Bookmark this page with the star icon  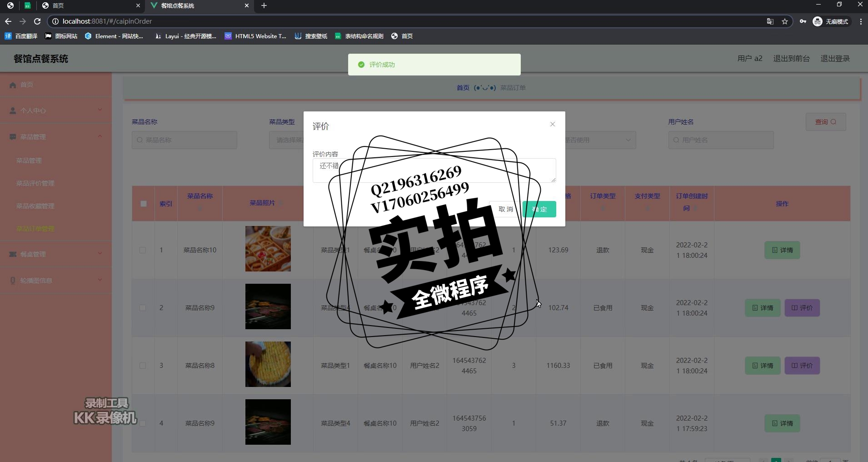click(784, 21)
